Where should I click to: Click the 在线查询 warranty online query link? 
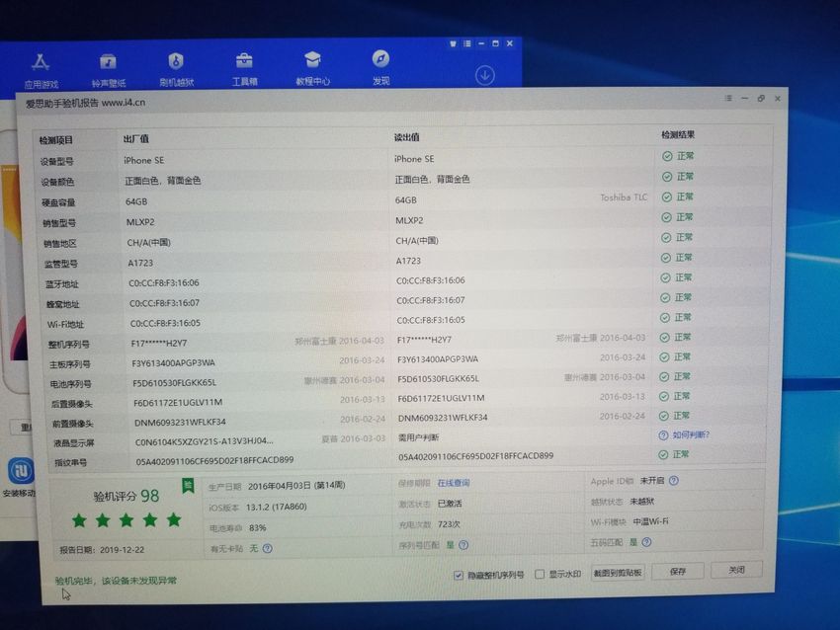click(x=454, y=483)
